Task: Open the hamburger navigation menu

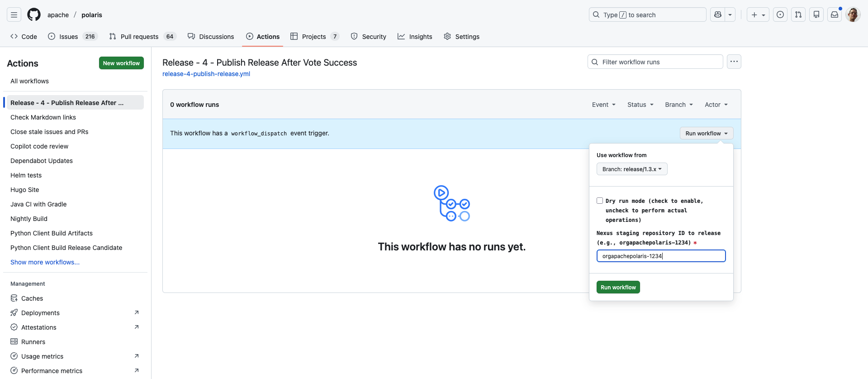Action: pyautogui.click(x=14, y=14)
